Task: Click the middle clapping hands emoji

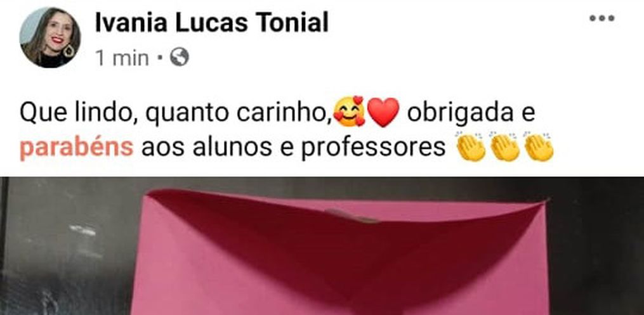Action: pyautogui.click(x=505, y=147)
